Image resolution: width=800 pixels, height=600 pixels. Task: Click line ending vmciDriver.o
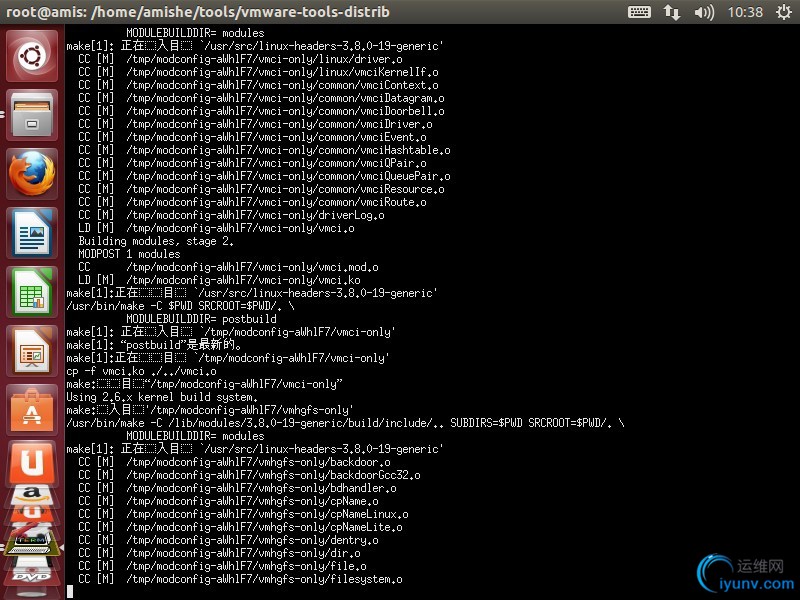coord(255,124)
